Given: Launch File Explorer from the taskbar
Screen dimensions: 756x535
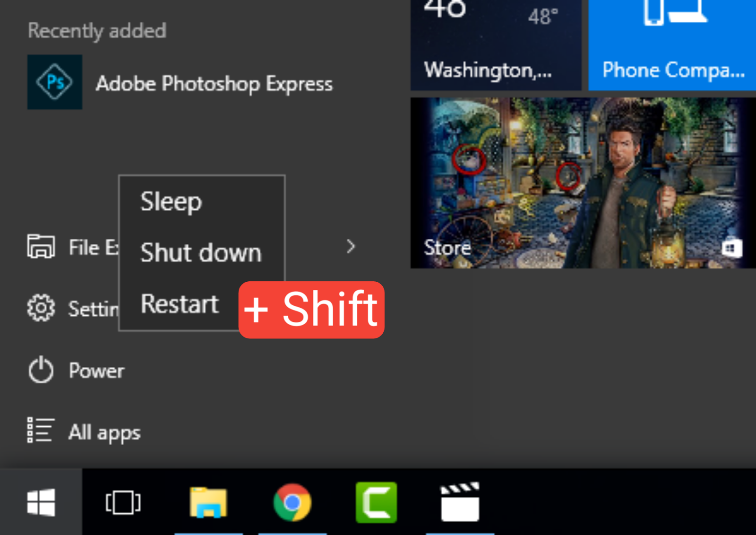Looking at the screenshot, I should (x=208, y=502).
